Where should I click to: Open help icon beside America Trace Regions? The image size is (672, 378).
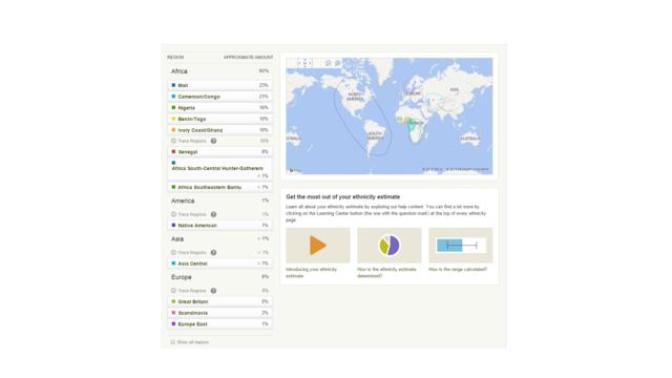click(x=213, y=214)
